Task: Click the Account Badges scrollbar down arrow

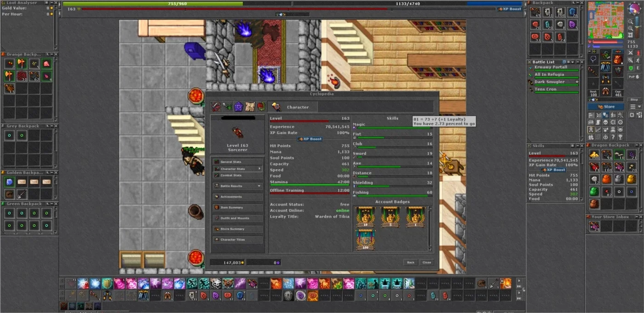Action: click(430, 249)
